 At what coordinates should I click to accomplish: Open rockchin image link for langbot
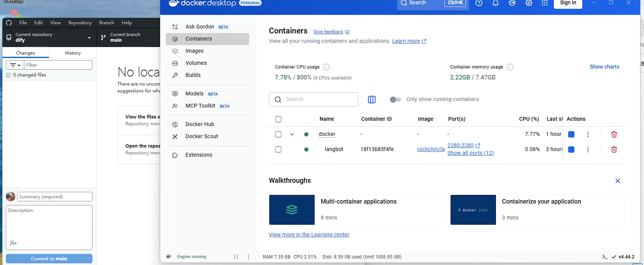431,150
